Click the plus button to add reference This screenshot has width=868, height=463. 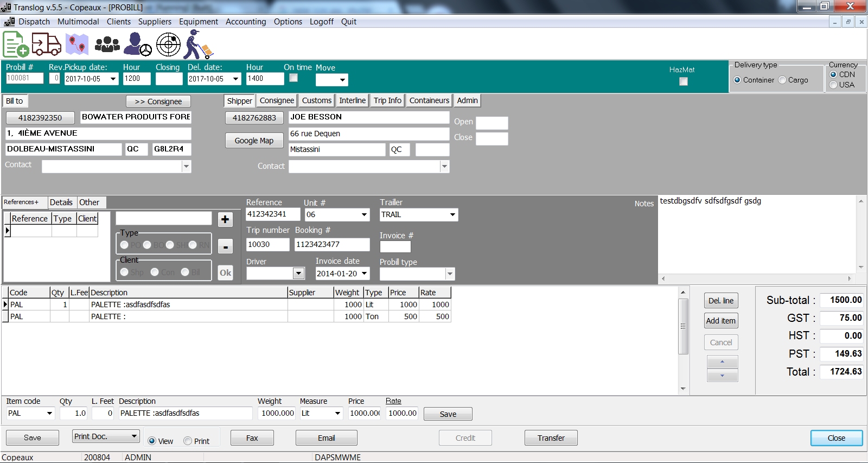click(225, 219)
